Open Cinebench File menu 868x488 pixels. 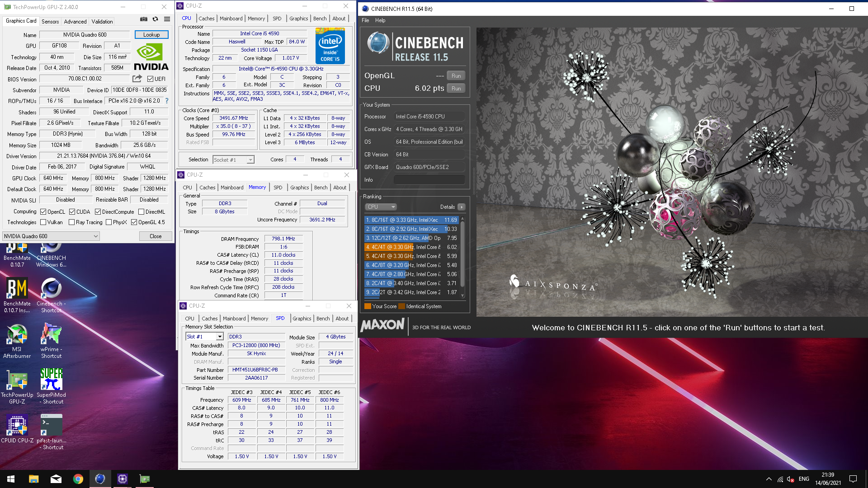[365, 20]
